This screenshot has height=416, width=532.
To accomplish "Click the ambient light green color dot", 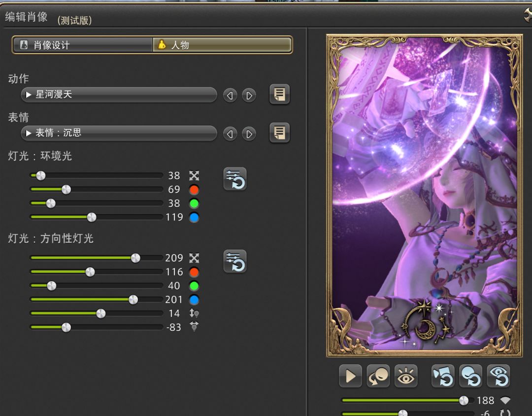I will pos(194,203).
